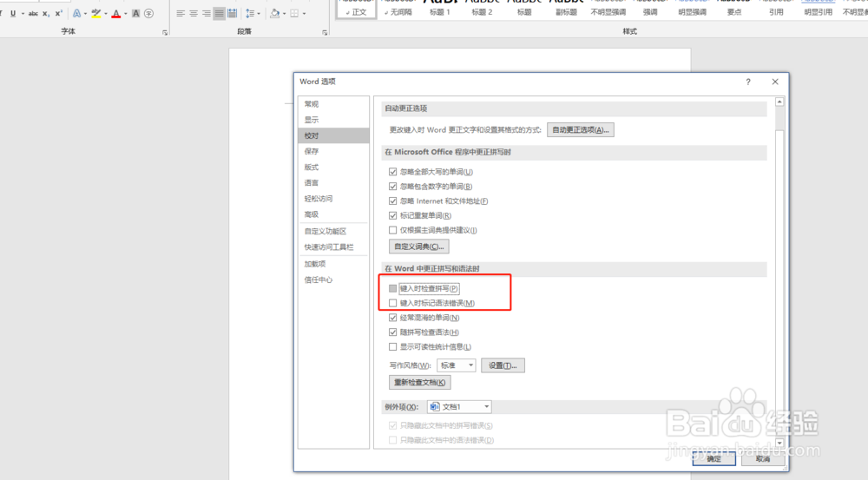Expand the borders dropdown arrow
The width and height of the screenshot is (868, 480).
coord(304,13)
